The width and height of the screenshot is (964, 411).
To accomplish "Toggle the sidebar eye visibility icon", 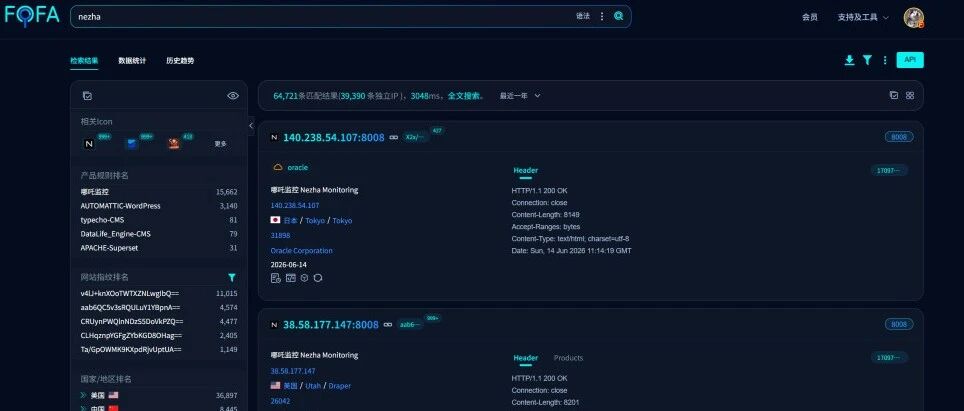I will click(233, 96).
